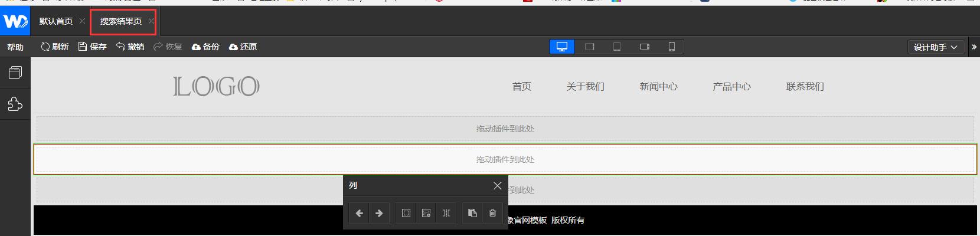The width and height of the screenshot is (980, 236).
Task: Expand the right panel with double chevron
Action: pyautogui.click(x=974, y=47)
